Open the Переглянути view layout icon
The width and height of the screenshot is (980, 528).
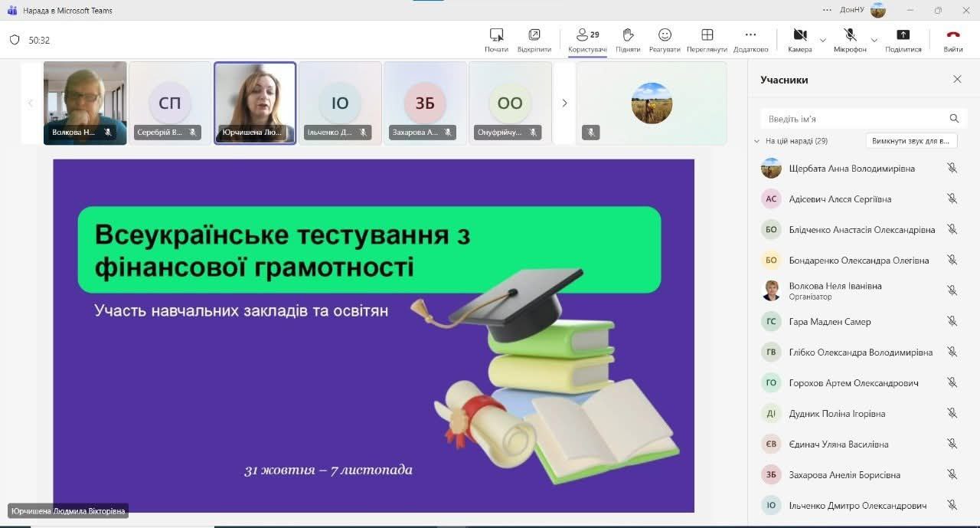tap(707, 36)
